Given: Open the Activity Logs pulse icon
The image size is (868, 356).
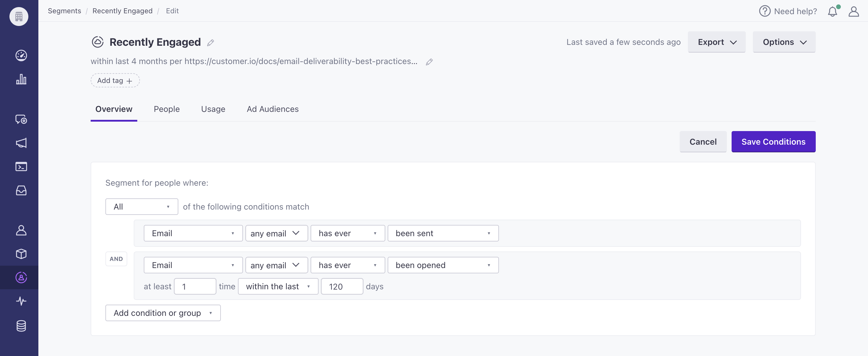Looking at the screenshot, I should coord(21,301).
